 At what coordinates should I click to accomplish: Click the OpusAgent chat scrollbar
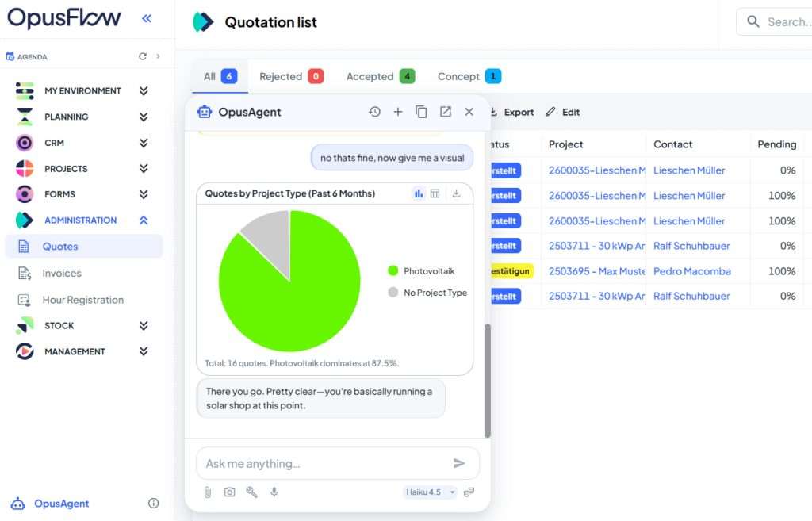coord(488,381)
